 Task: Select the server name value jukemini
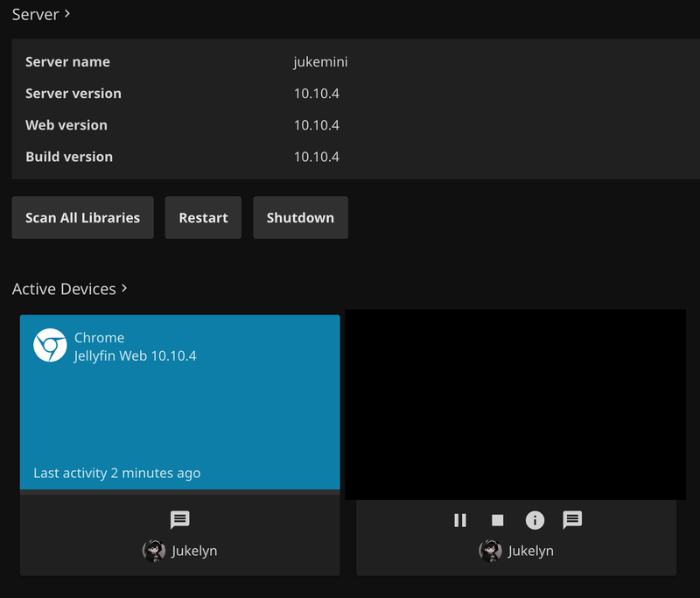pyautogui.click(x=320, y=61)
